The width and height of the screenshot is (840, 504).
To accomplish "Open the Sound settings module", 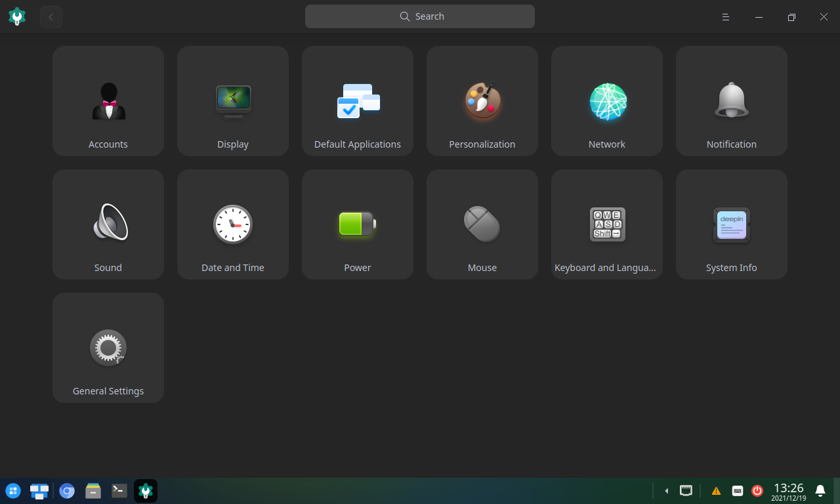I will click(108, 224).
